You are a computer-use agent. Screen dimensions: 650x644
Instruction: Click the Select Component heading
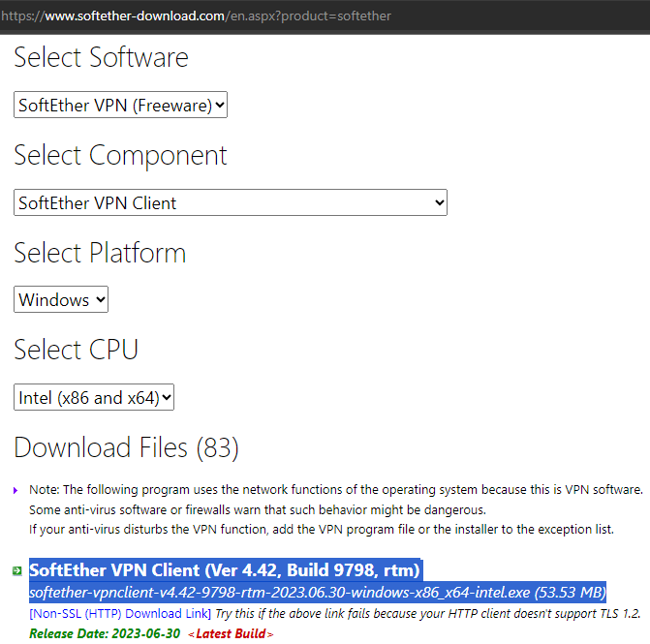tap(120, 155)
